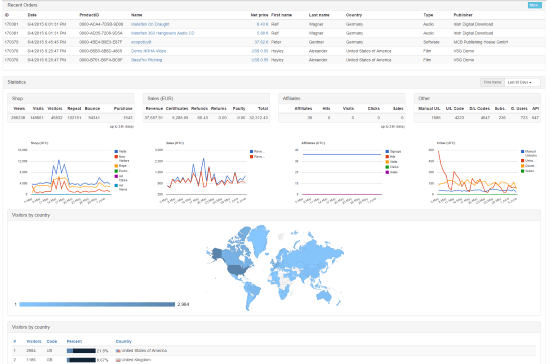
Task: Open the BassPro Pitching product link
Action: [x=146, y=60]
